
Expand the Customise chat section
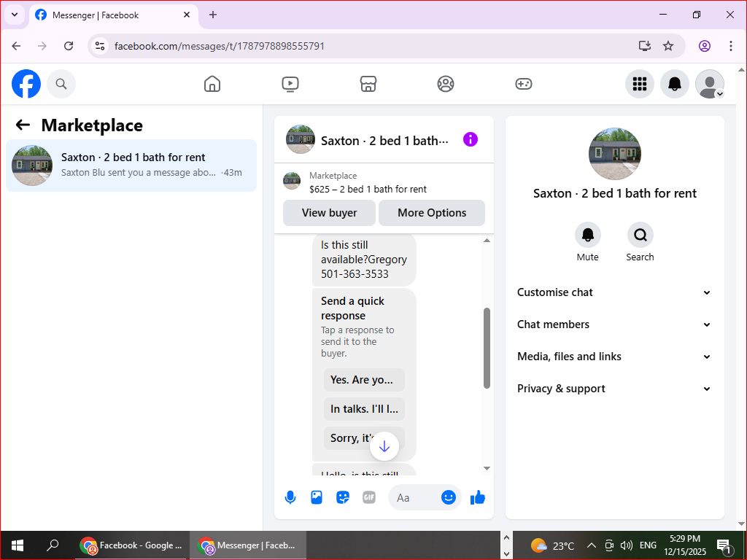point(614,292)
